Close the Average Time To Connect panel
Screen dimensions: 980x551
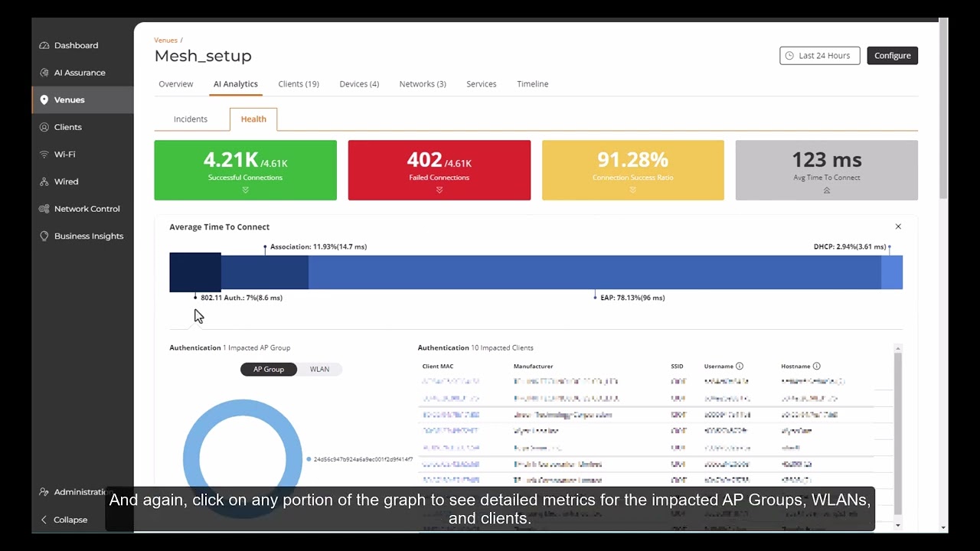(898, 227)
